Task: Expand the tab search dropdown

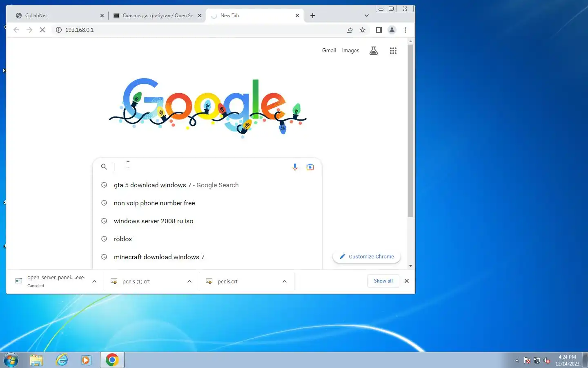Action: 367,16
